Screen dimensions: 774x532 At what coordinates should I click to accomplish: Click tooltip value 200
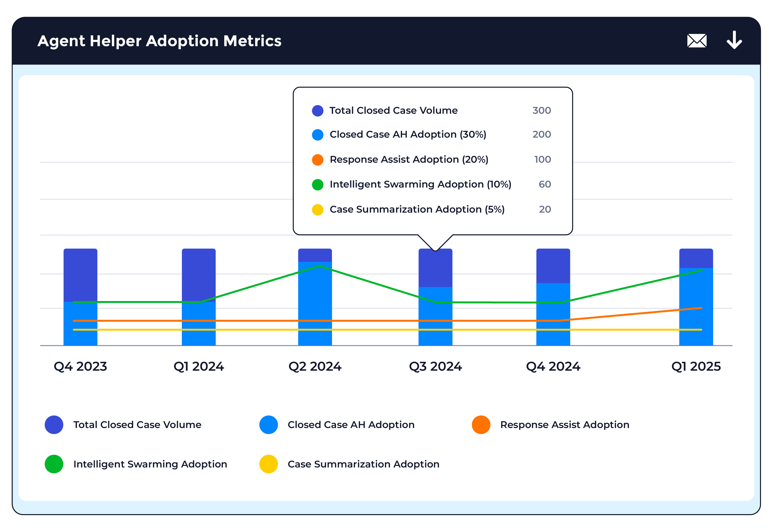click(x=542, y=134)
